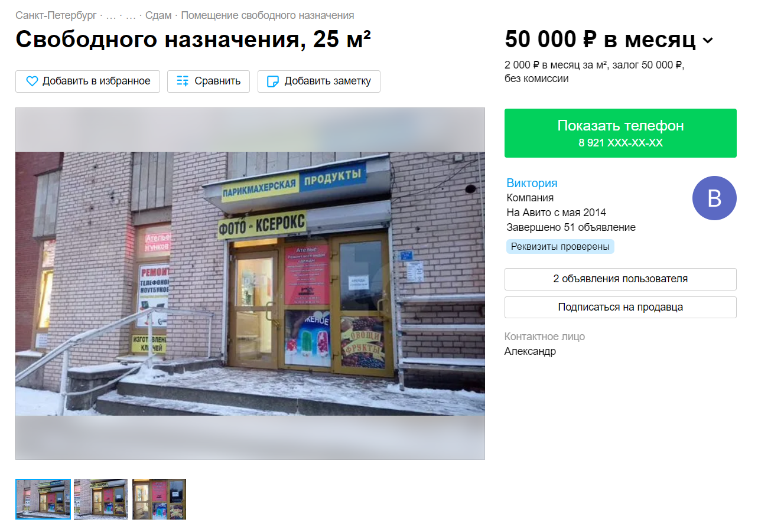Subscribe via Подписаться на продавца
758x532 pixels.
pyautogui.click(x=620, y=307)
